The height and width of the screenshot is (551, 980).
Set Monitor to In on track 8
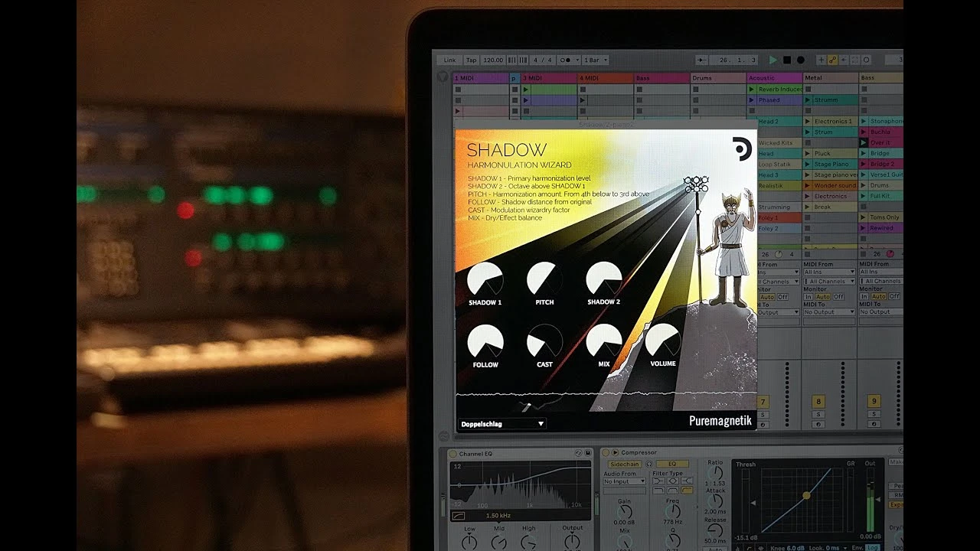[x=808, y=296]
